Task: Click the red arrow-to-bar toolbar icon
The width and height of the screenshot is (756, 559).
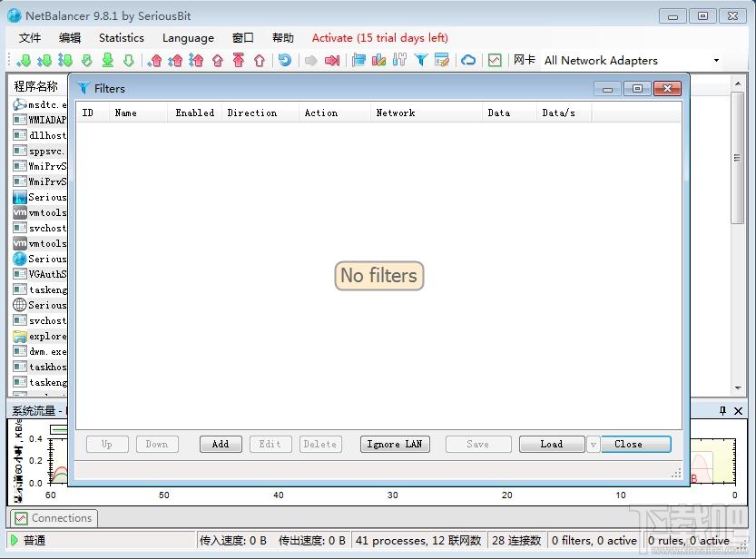Action: pyautogui.click(x=332, y=60)
